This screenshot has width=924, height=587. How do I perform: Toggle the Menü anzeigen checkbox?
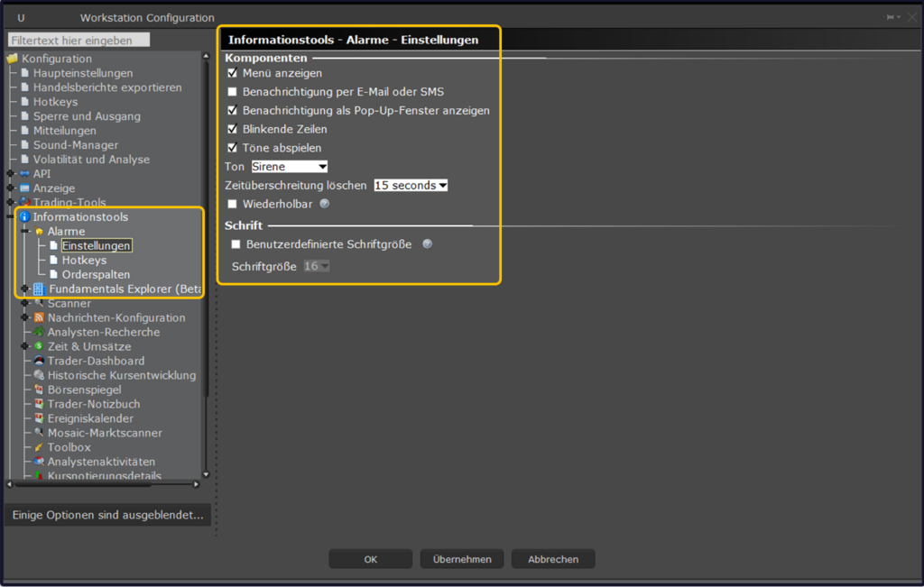click(232, 73)
